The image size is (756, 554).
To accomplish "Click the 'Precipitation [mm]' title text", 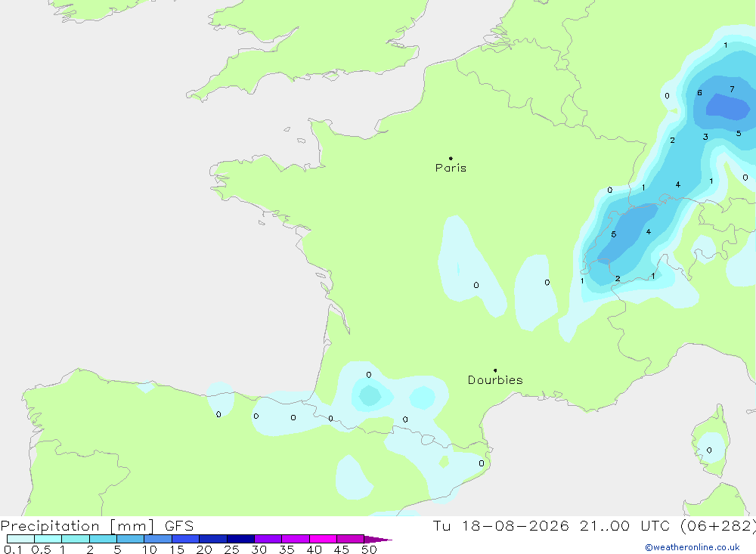I will [77, 526].
